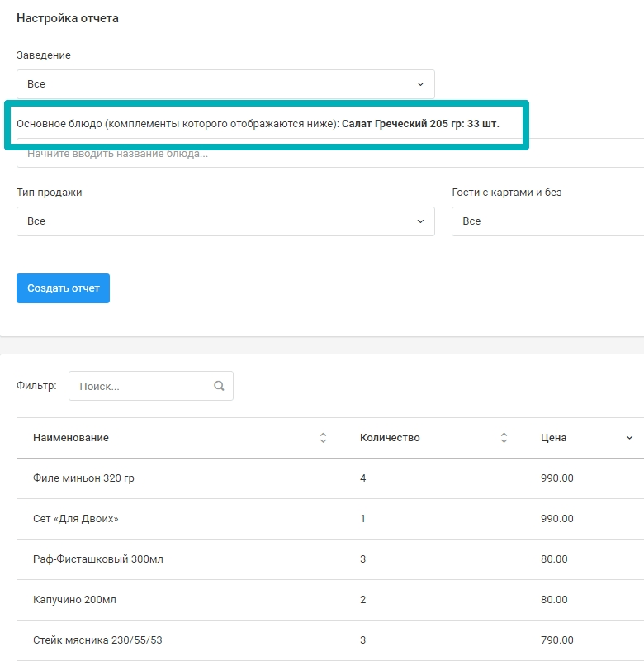Viewport: 644px width, 661px height.
Task: Click the Цена column header text
Action: click(553, 438)
